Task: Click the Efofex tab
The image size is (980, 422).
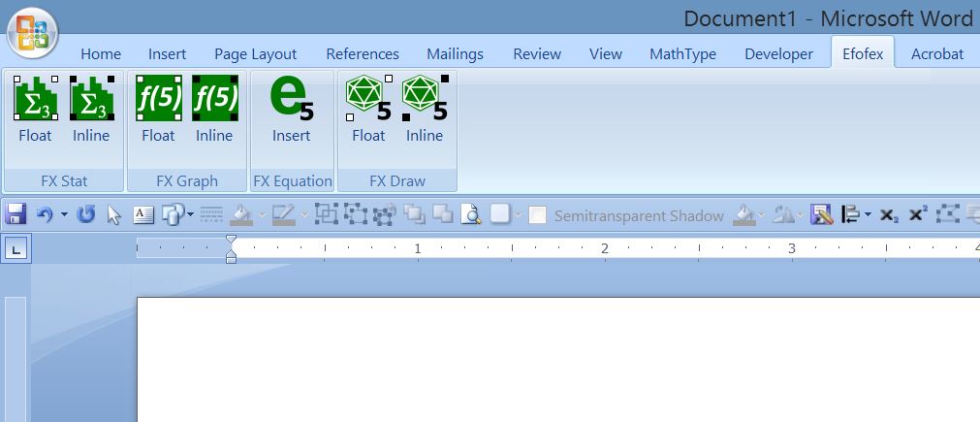Action: click(863, 54)
